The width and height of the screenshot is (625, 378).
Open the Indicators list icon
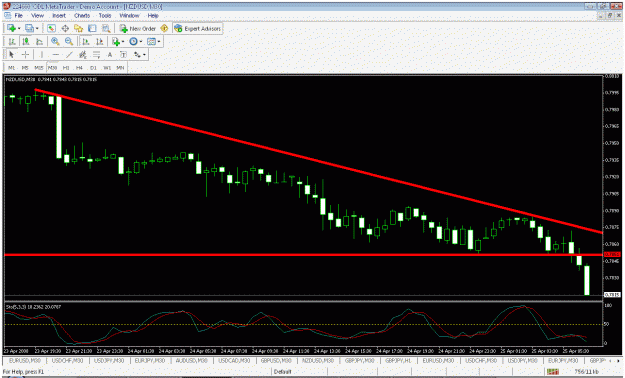click(x=116, y=41)
